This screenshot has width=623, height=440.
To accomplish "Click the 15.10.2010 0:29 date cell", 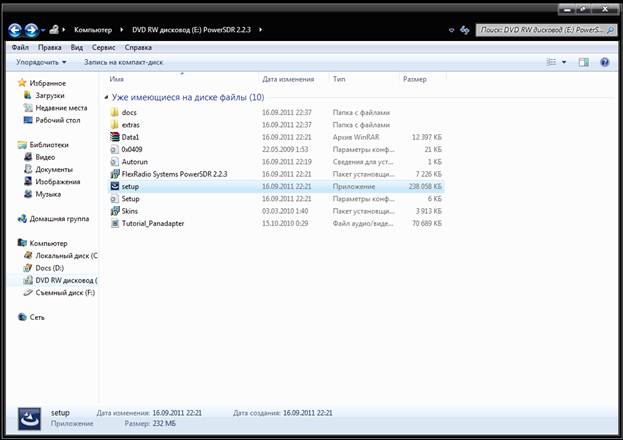I will click(285, 223).
